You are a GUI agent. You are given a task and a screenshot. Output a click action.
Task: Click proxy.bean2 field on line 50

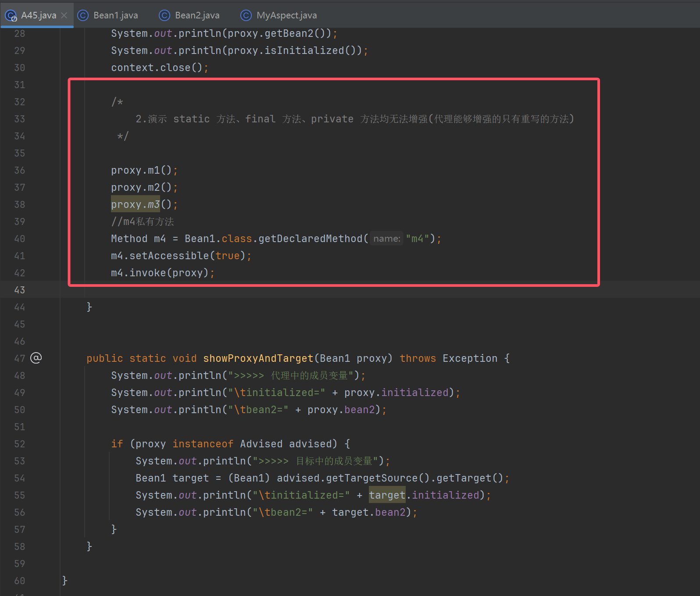point(341,410)
